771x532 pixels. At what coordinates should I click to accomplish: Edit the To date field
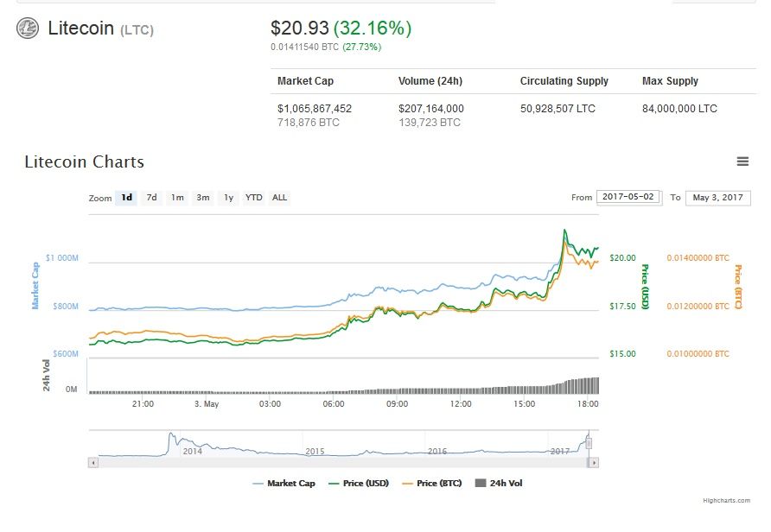pyautogui.click(x=718, y=198)
